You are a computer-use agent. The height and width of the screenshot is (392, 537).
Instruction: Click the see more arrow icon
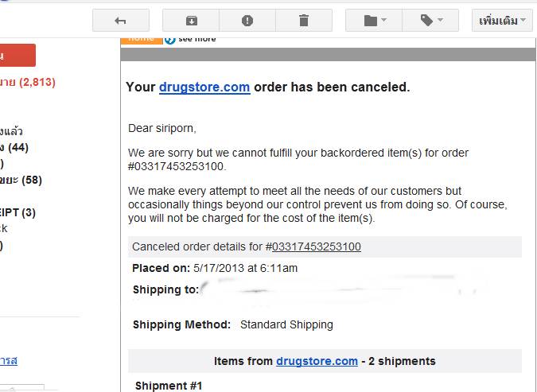pyautogui.click(x=170, y=39)
